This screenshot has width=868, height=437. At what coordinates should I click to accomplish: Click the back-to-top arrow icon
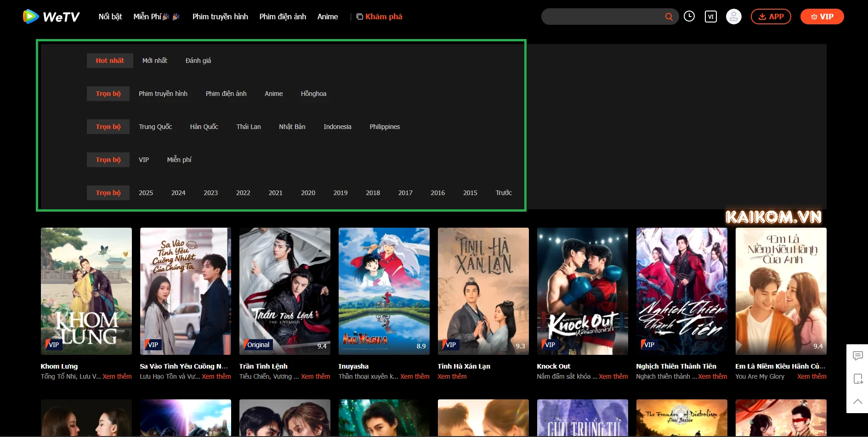tap(857, 401)
